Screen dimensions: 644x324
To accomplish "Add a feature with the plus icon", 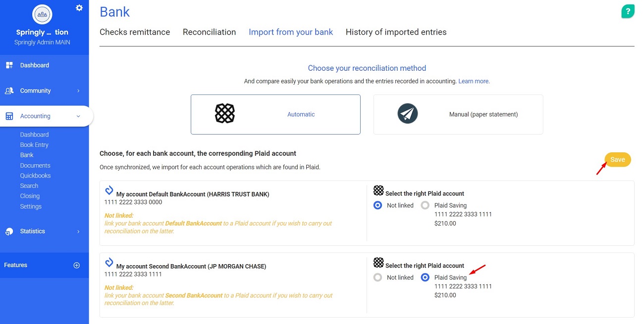I will 77,265.
